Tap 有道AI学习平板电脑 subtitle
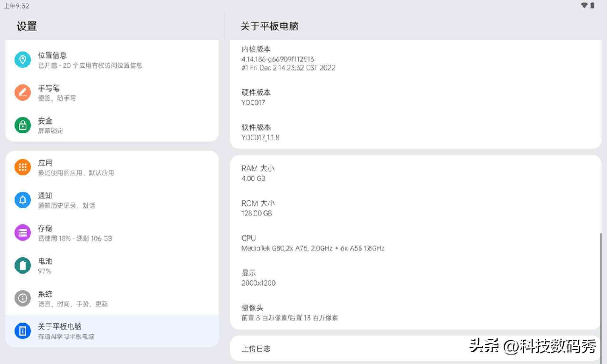Image resolution: width=607 pixels, height=364 pixels. click(66, 337)
